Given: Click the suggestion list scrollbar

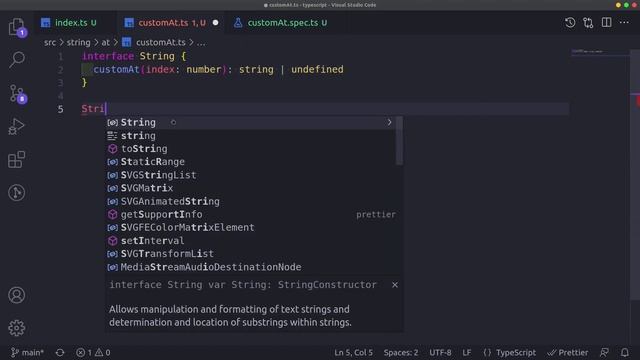Looking at the screenshot, I should click(399, 141).
